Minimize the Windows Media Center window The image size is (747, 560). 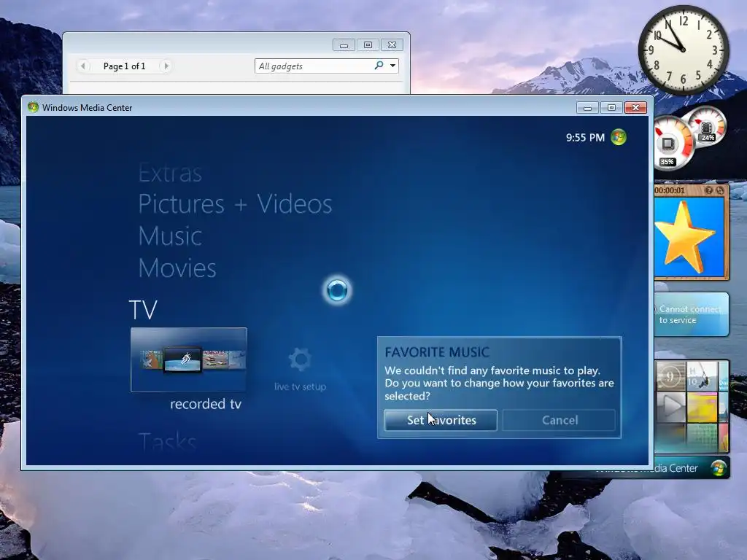coord(587,108)
